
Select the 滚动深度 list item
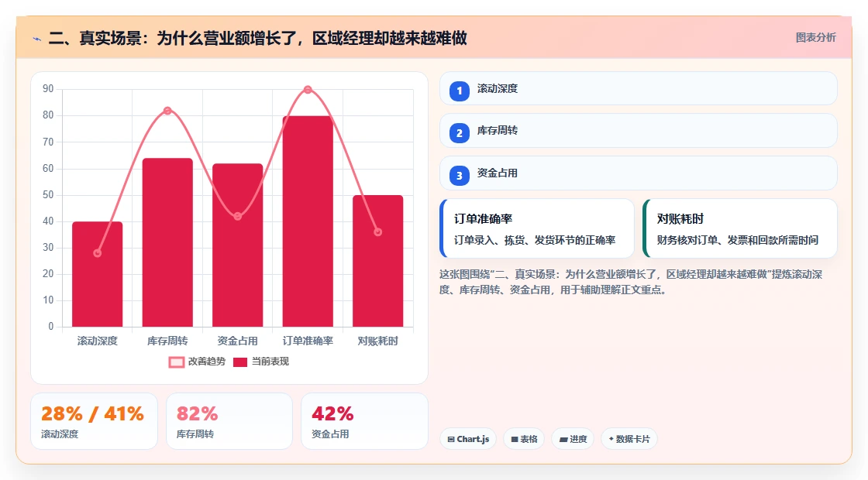point(639,88)
